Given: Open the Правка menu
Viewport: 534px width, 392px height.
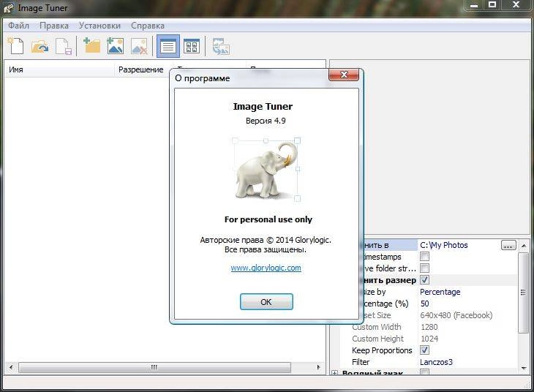Looking at the screenshot, I should coord(54,26).
